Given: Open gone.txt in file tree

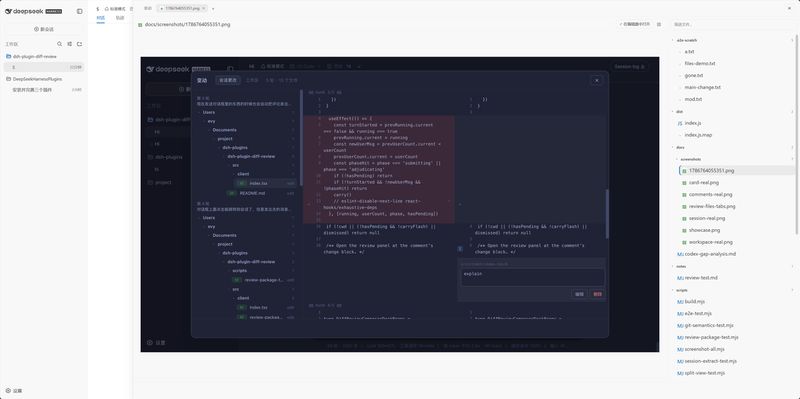Looking at the screenshot, I should (694, 76).
